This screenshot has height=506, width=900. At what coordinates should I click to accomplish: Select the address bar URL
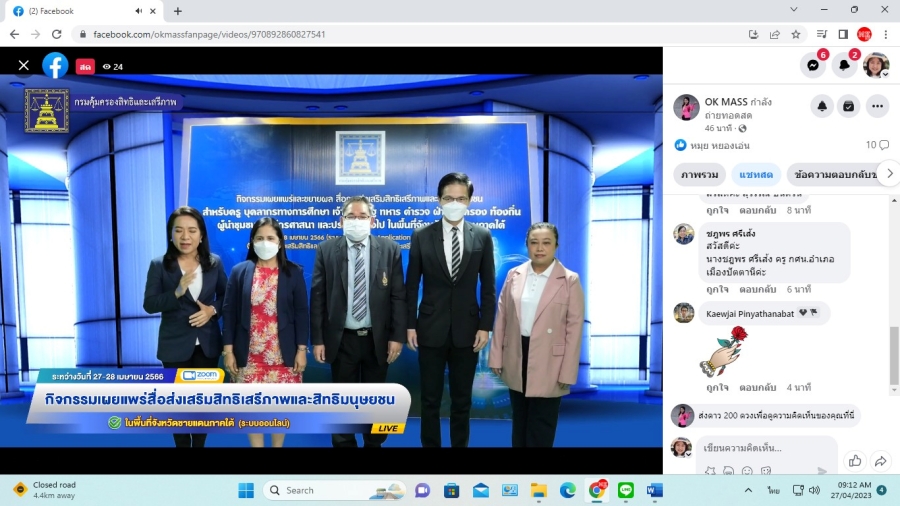(209, 34)
